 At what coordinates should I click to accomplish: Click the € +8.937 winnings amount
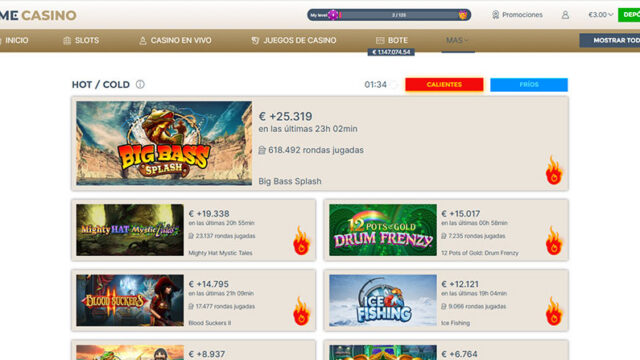coord(207,354)
